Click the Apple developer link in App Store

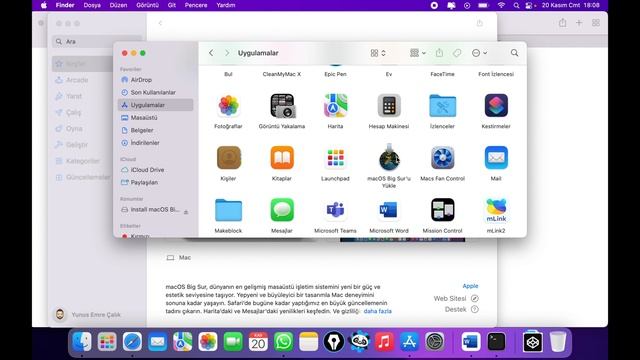click(470, 286)
